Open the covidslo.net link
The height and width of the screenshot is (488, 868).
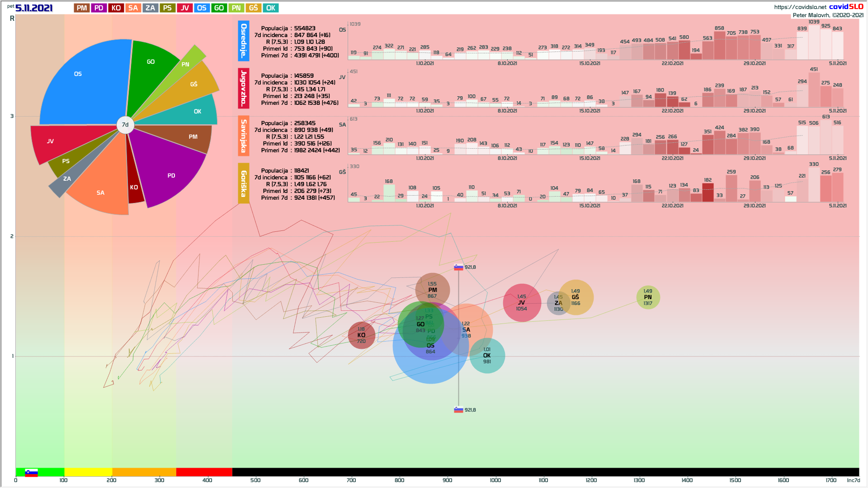(x=800, y=7)
